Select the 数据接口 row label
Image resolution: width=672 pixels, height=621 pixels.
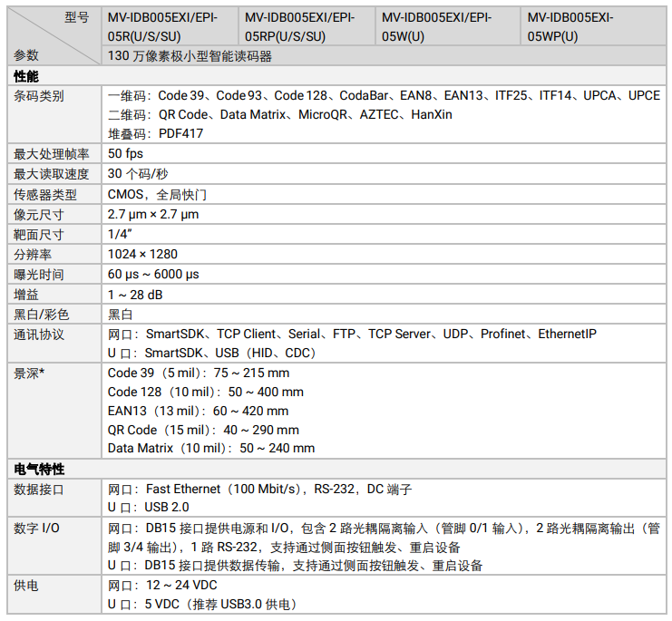(39, 489)
